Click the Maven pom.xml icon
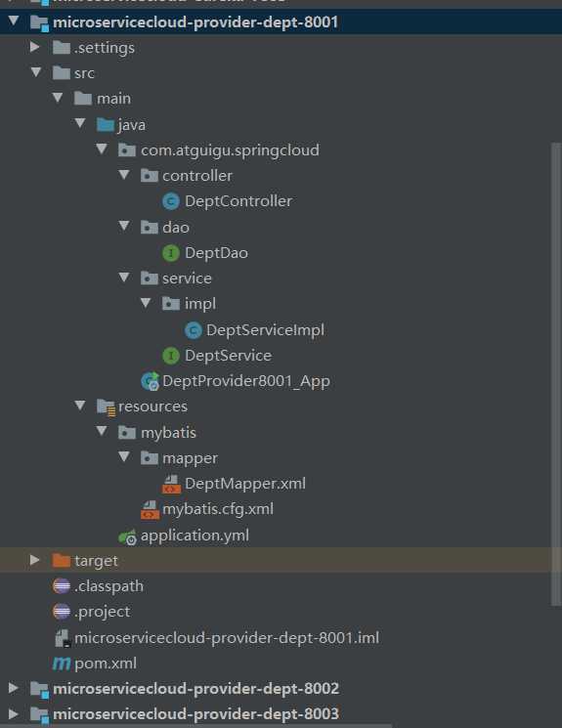 (62, 664)
